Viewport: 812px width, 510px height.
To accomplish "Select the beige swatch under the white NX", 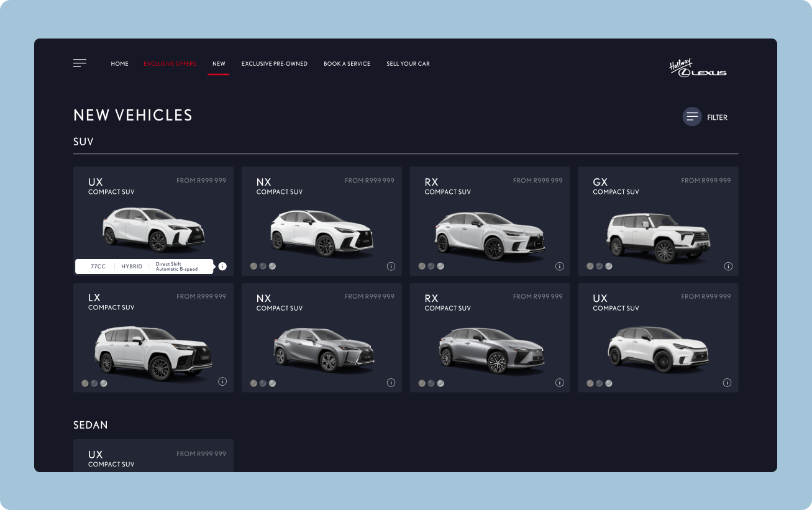I will coord(253,266).
